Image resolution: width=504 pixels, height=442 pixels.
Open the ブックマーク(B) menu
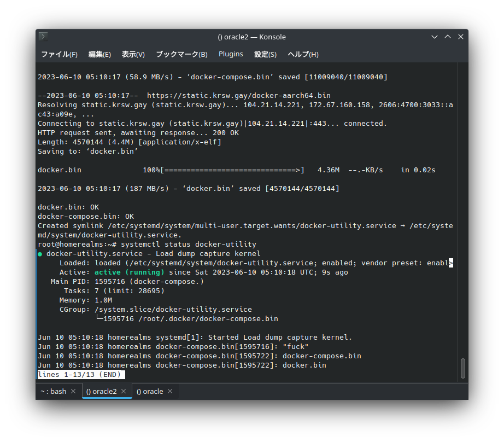[x=181, y=54]
